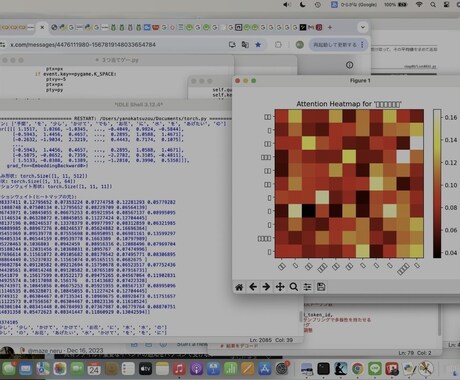Open a new Chrome tab with plus button
The image size is (460, 380).
coord(330,27)
